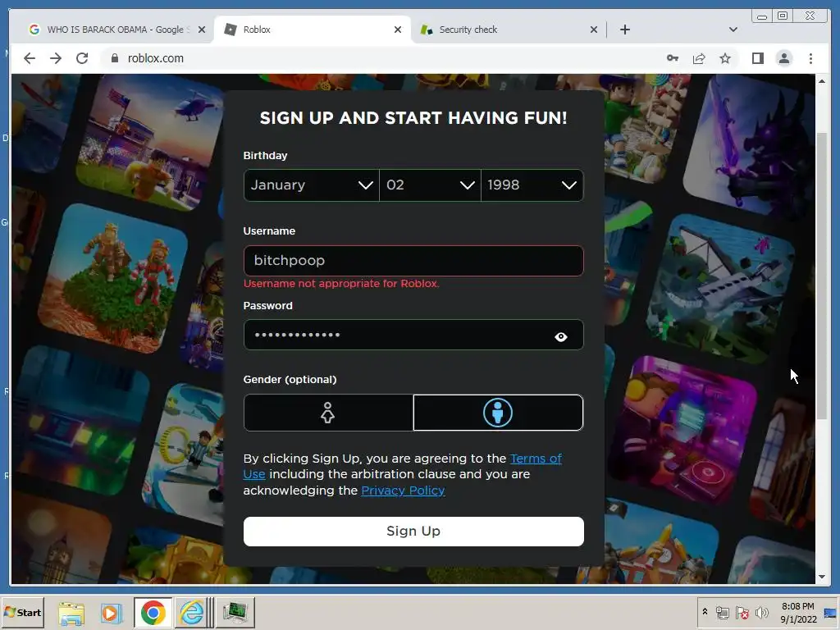Image resolution: width=840 pixels, height=630 pixels.
Task: Click the site lock icon
Action: (x=114, y=58)
